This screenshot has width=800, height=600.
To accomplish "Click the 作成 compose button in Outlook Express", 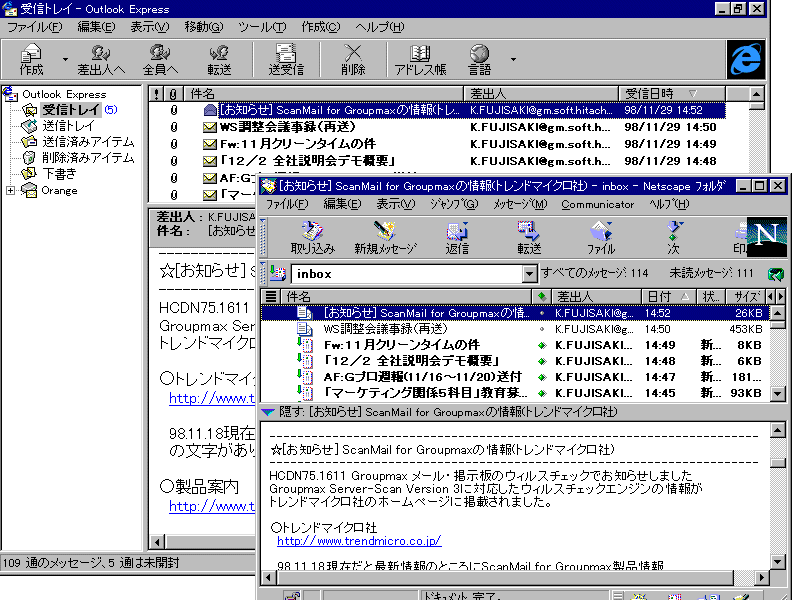I will pos(32,60).
